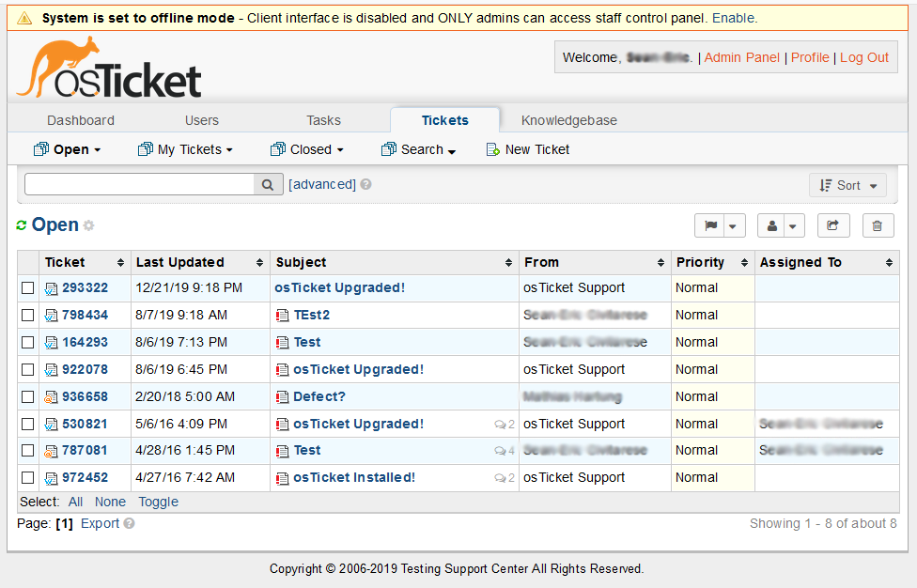
Task: Check the box for ticket 530821
Action: pyautogui.click(x=27, y=425)
